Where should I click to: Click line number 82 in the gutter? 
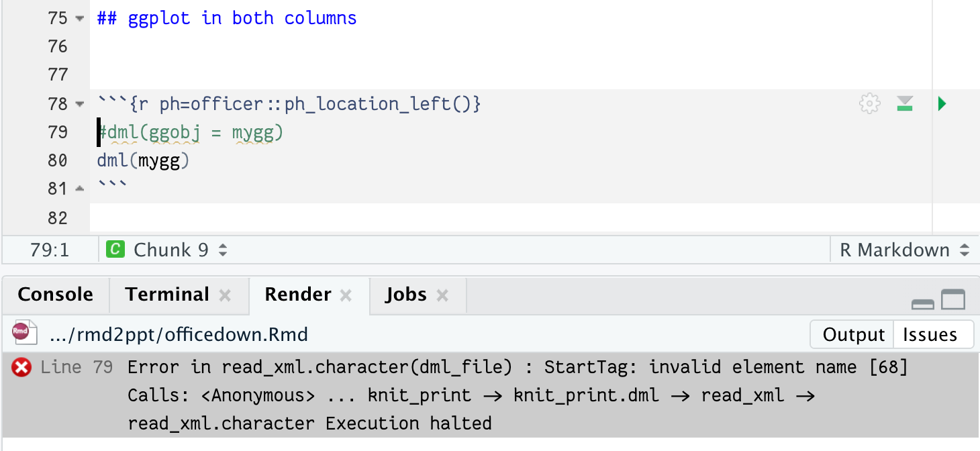pyautogui.click(x=58, y=218)
